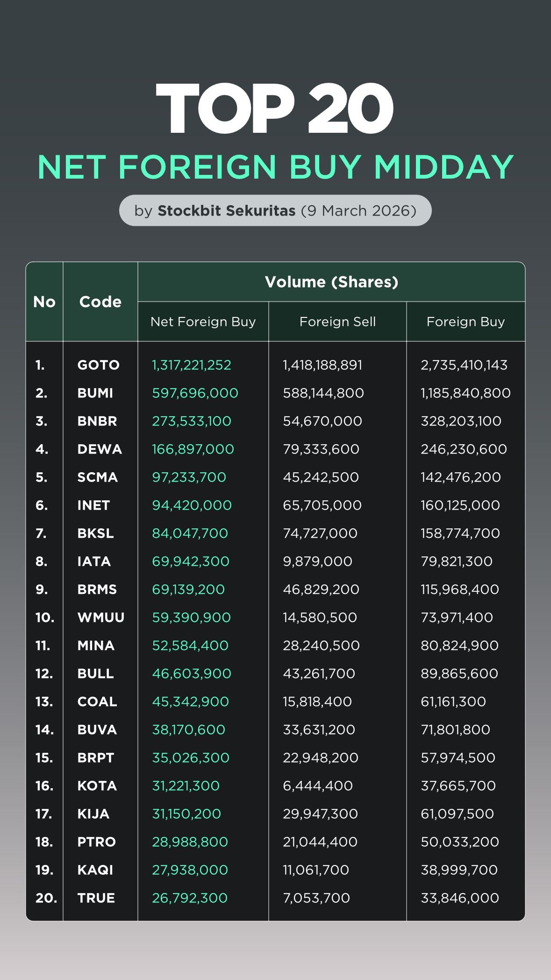Select the PTRO stock code
Viewport: 551px width, 980px height.
[96, 842]
